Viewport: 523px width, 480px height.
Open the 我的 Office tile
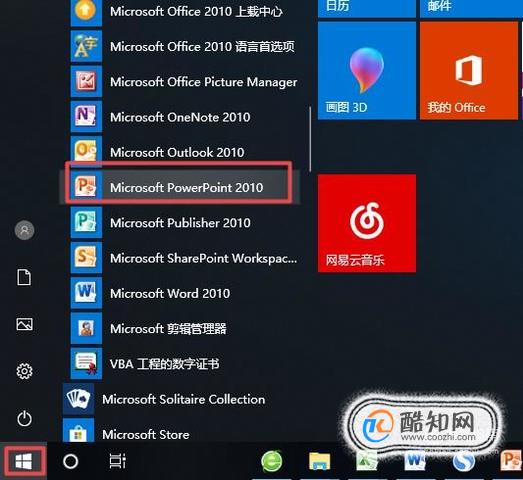[x=469, y=70]
